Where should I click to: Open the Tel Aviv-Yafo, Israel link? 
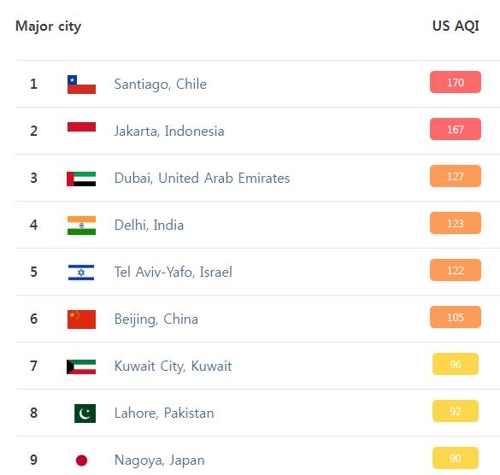[x=173, y=272]
